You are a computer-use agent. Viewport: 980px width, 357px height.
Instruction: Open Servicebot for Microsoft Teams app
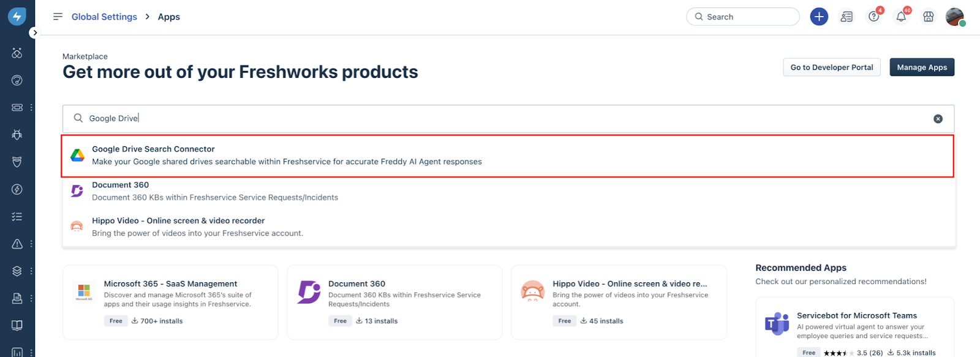(856, 315)
